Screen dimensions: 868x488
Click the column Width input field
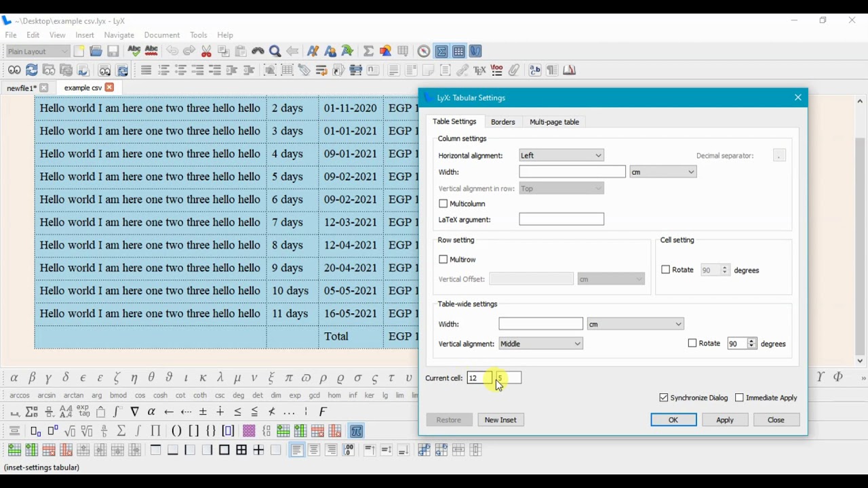572,172
